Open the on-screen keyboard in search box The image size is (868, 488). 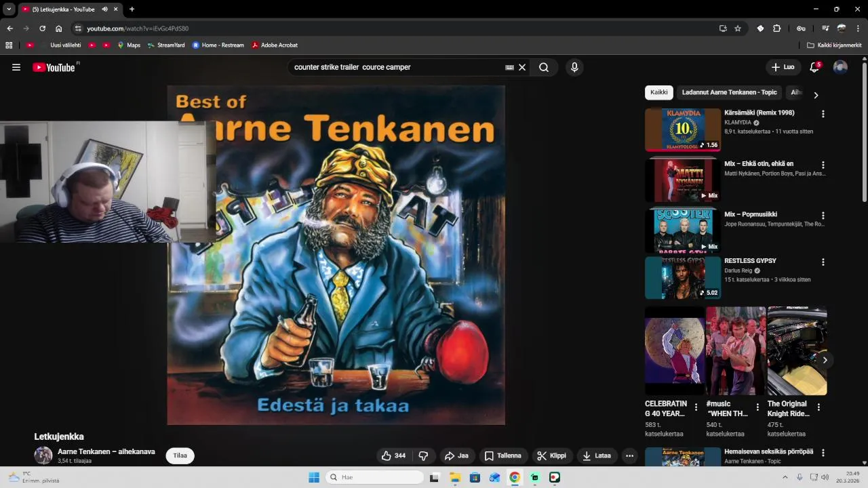(509, 67)
